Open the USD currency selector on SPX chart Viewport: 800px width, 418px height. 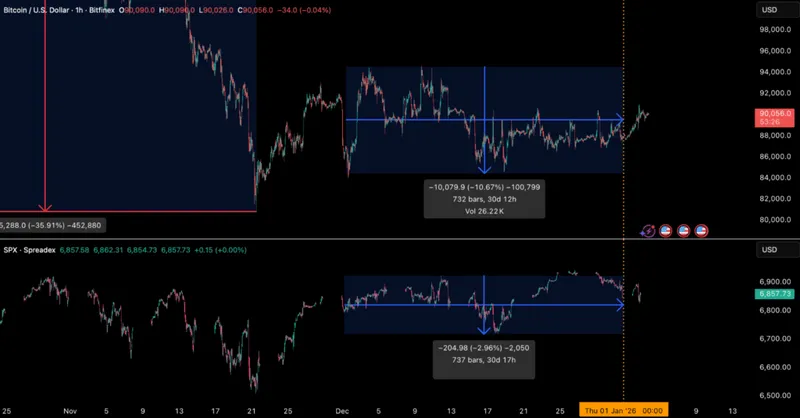pyautogui.click(x=769, y=250)
